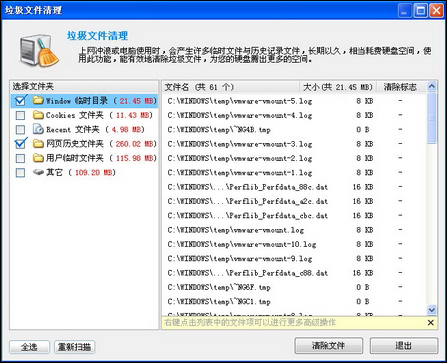Click the 清除标志 column header
Viewport: 447px width, 363px height.
[401, 87]
